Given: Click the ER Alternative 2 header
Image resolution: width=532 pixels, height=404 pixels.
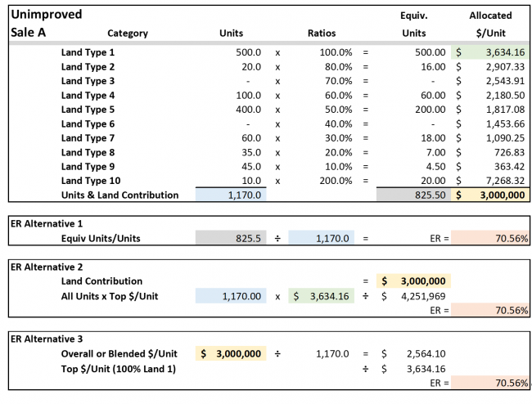Looking at the screenshot, I should click(48, 267).
